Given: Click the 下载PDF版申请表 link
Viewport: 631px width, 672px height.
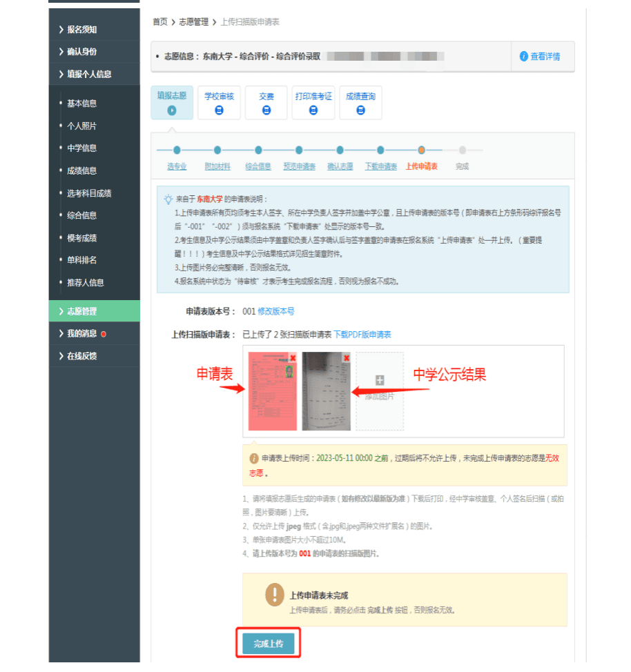Looking at the screenshot, I should (362, 335).
